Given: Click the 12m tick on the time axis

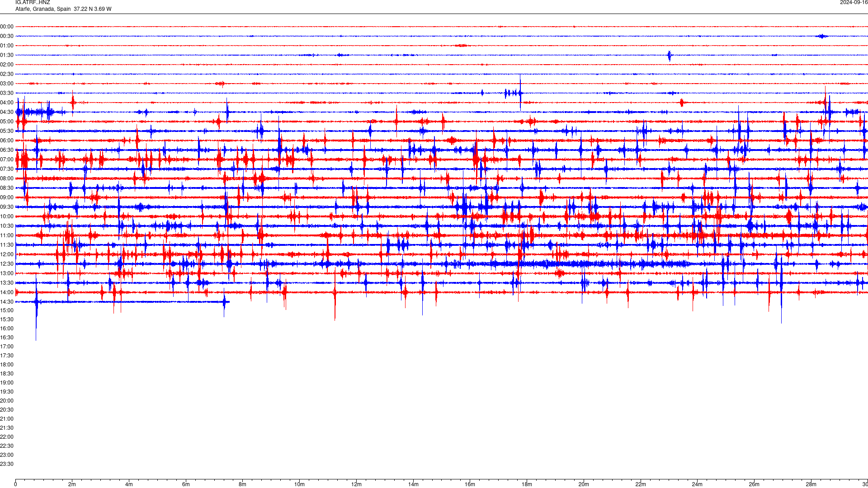Looking at the screenshot, I should coord(356,484).
